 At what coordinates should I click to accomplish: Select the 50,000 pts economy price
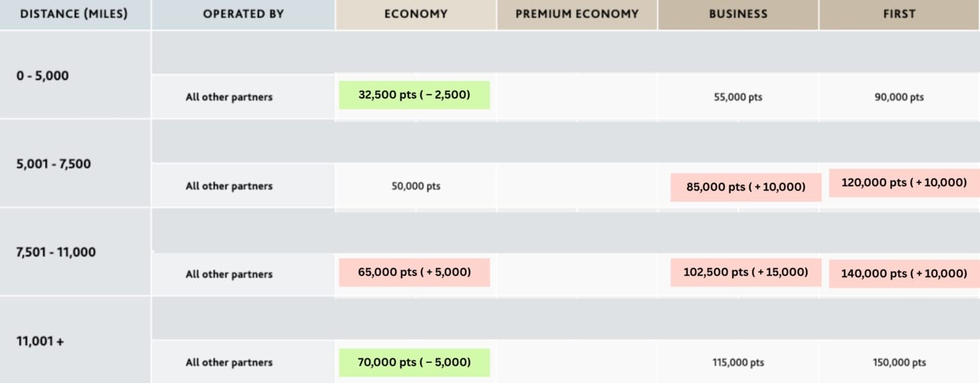coord(416,187)
